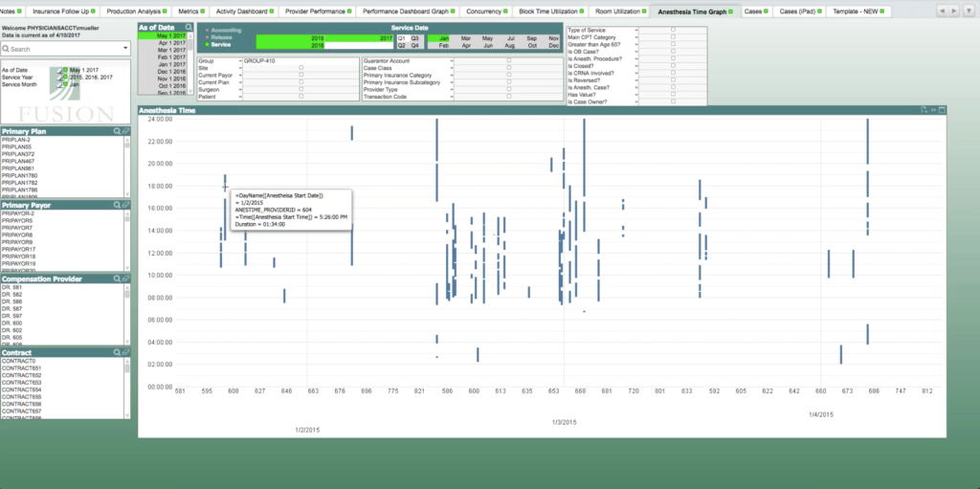
Task: Expand the Guarantor Account dropdown
Action: tap(451, 60)
